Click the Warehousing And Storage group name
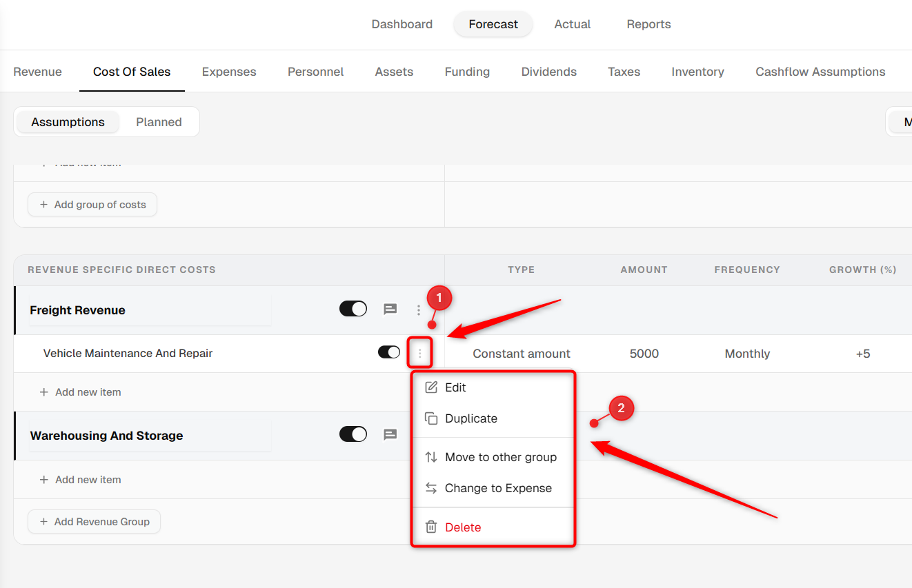This screenshot has height=588, width=912. click(x=106, y=436)
